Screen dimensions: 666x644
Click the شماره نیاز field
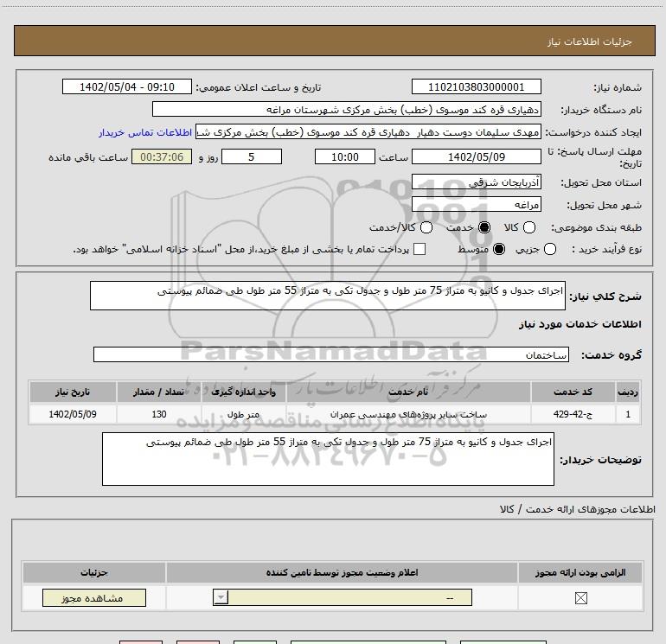pyautogui.click(x=476, y=87)
